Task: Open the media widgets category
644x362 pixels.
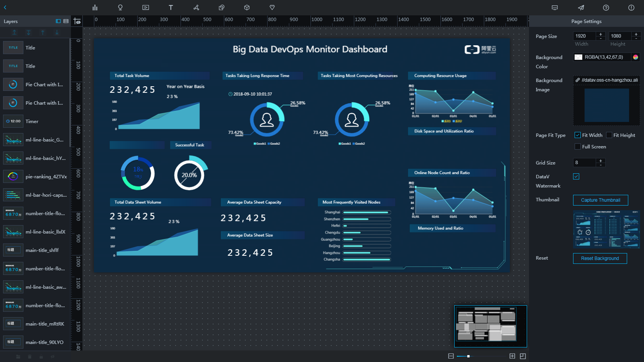Action: point(146,8)
